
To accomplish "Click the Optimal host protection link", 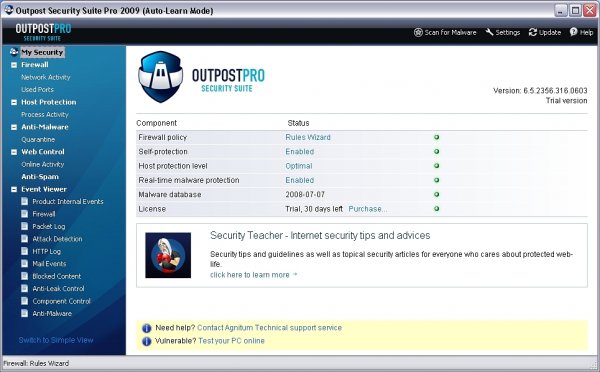I will [299, 166].
